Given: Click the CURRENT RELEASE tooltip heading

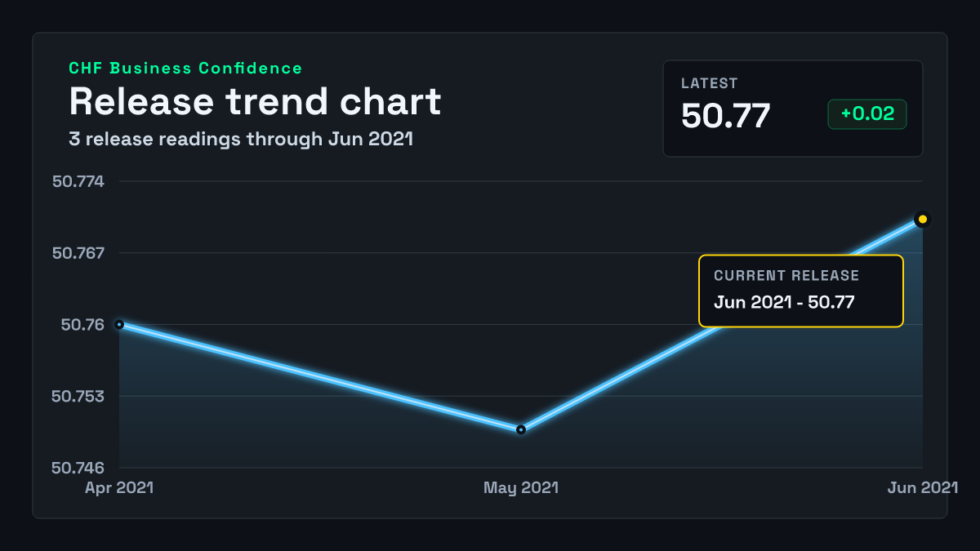Looking at the screenshot, I should (x=786, y=276).
